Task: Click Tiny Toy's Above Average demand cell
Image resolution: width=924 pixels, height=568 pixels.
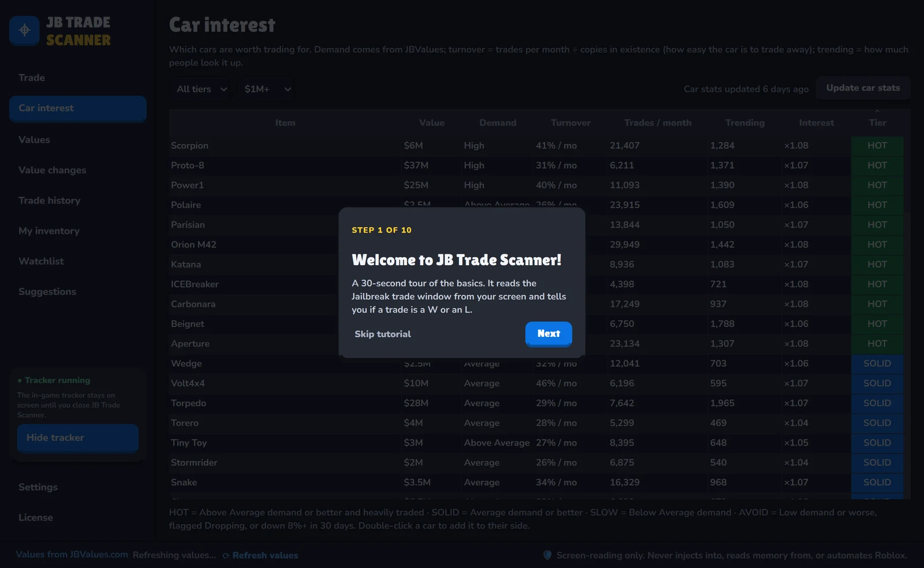Action: (x=497, y=443)
